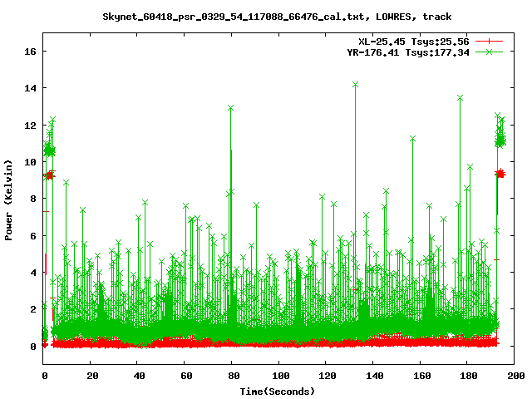
Task: Click the Power (Kelvin) y-axis label
Action: [8, 200]
